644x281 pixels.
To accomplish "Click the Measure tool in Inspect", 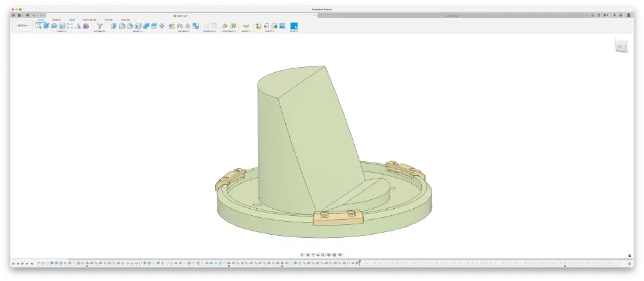I will (246, 26).
